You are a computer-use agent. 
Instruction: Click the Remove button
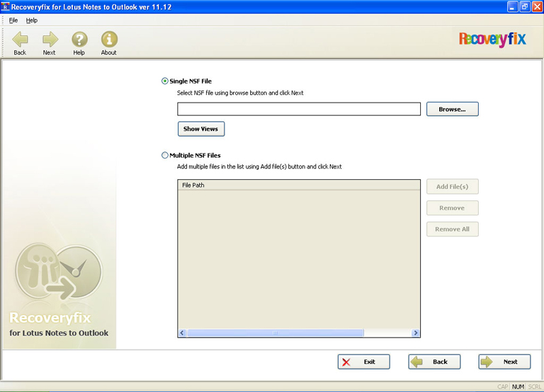coord(452,208)
